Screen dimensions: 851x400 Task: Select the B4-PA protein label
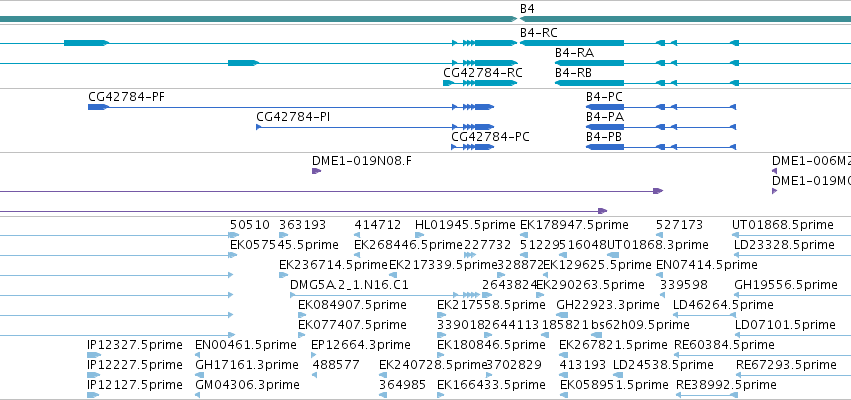tap(605, 117)
